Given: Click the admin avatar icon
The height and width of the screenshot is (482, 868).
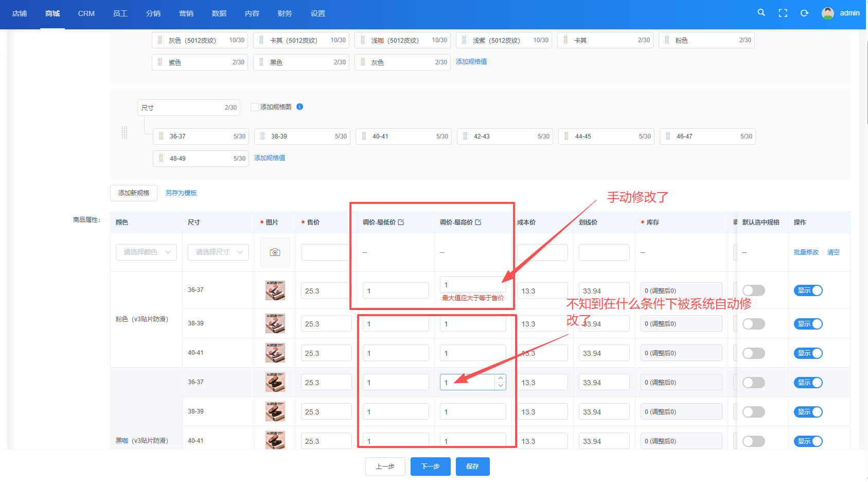Looking at the screenshot, I should (827, 13).
